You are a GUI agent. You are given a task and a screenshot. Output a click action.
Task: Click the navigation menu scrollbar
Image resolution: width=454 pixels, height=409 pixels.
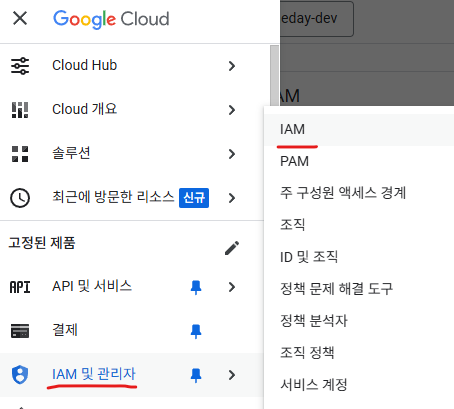(274, 75)
